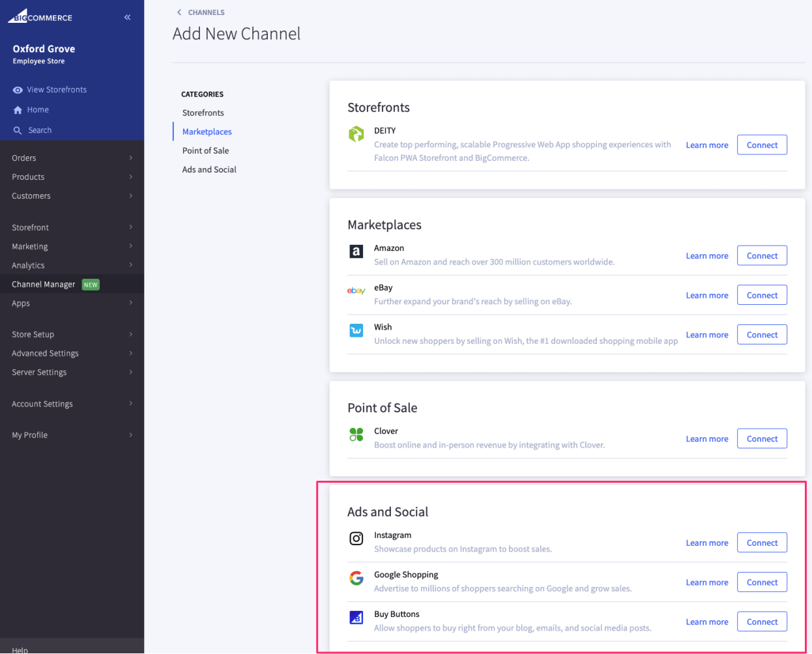Click the Search magnifier icon
Viewport: 812px width, 654px height.
(18, 130)
